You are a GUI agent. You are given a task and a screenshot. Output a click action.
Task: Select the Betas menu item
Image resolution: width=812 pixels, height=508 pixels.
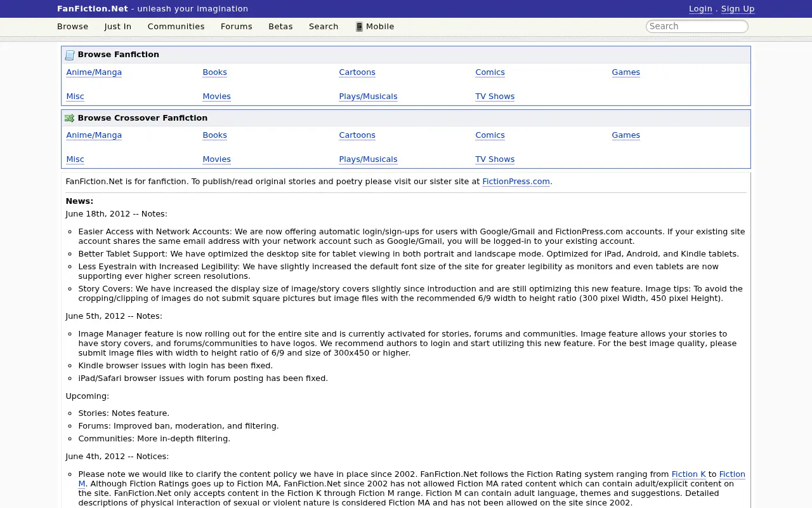pos(280,27)
